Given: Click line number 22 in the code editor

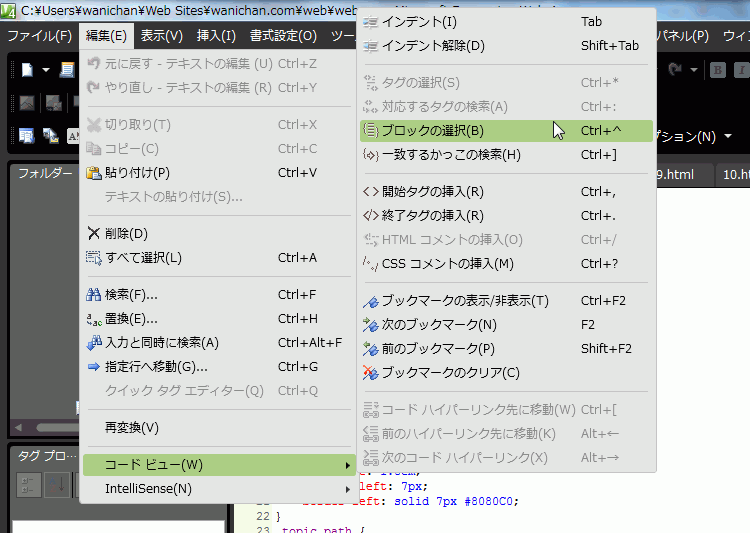Looking at the screenshot, I should click(x=263, y=516).
